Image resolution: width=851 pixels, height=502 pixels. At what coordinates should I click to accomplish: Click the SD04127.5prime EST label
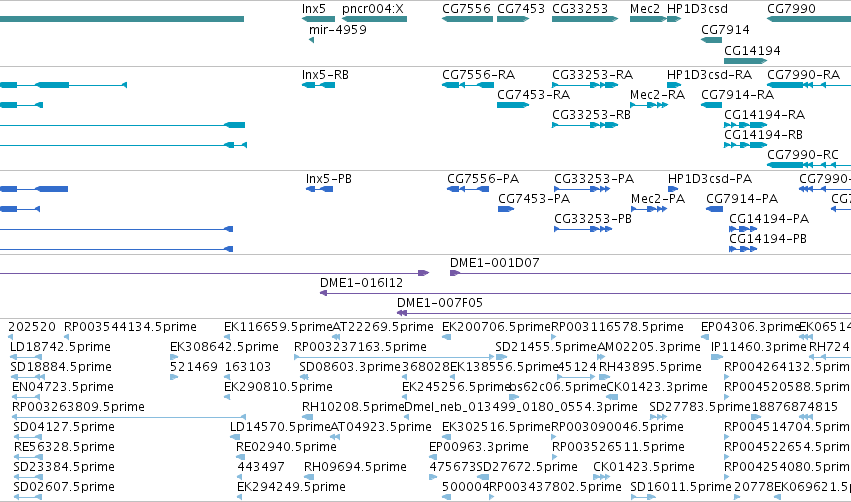(x=64, y=427)
